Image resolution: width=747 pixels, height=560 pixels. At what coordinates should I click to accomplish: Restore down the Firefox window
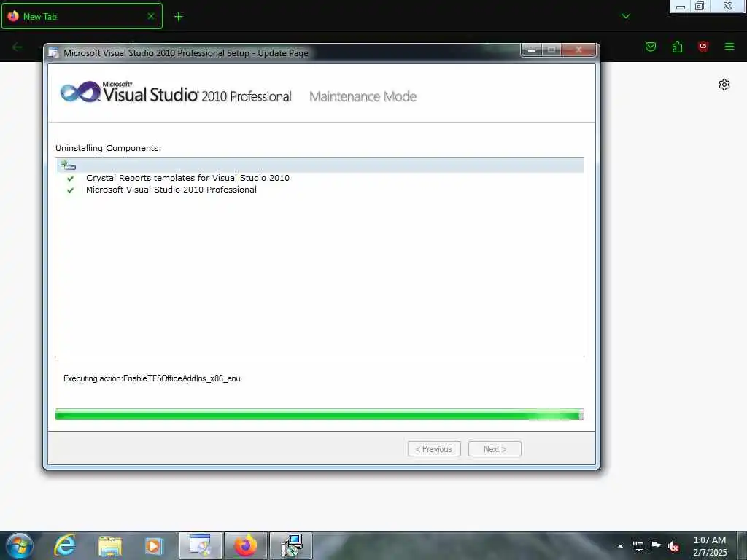pos(700,6)
